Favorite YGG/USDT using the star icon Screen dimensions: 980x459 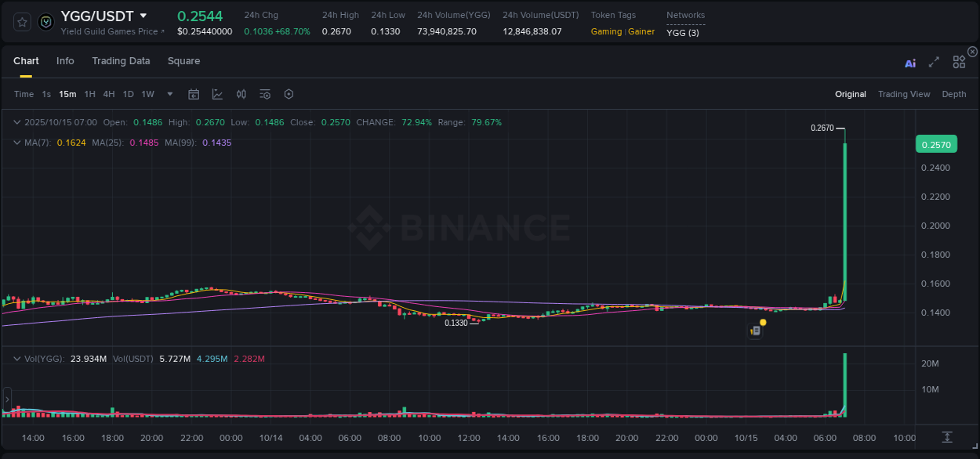click(21, 21)
